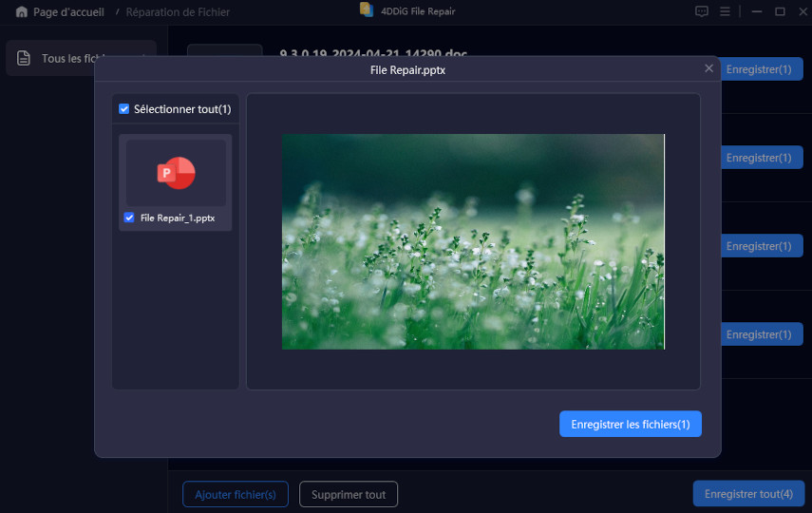812x513 pixels.
Task: Click Enregistrer les fichiers(1) button
Action: pyautogui.click(x=631, y=424)
